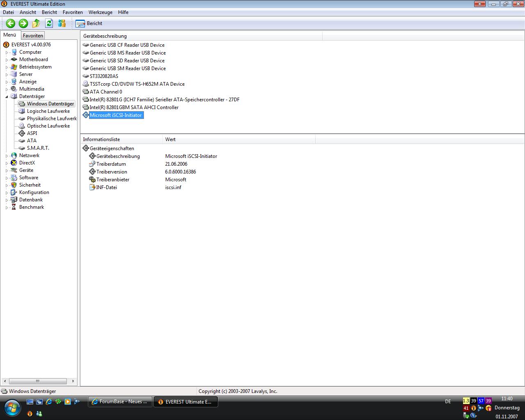
Task: Select Physikalische Laufwerke in the tree
Action: point(52,119)
